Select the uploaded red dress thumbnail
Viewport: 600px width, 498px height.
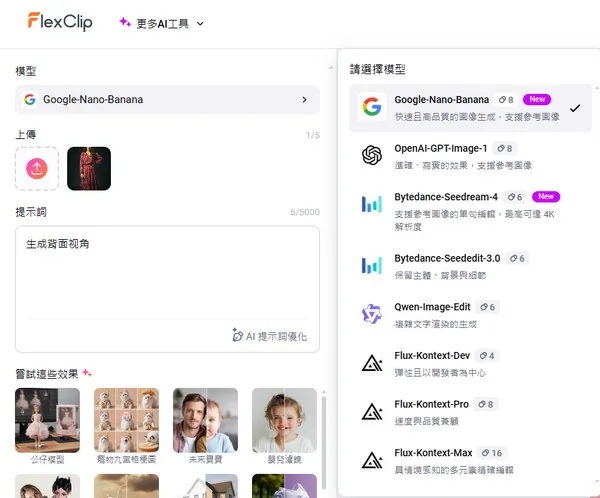[89, 168]
